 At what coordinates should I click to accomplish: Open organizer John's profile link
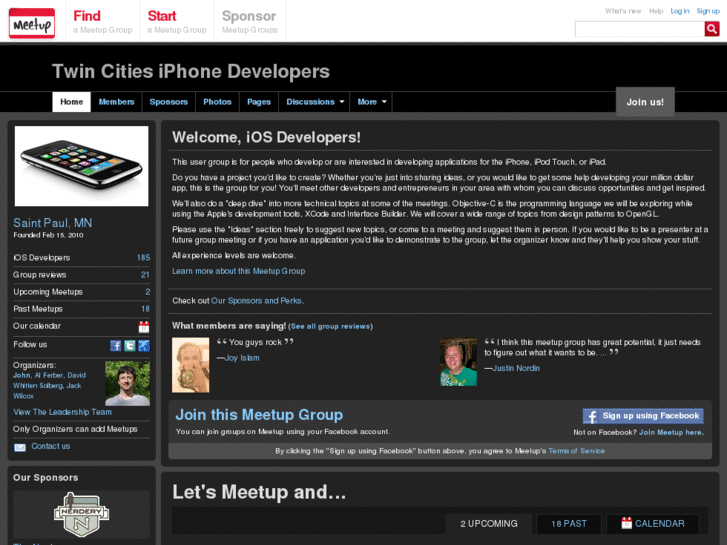click(x=22, y=375)
